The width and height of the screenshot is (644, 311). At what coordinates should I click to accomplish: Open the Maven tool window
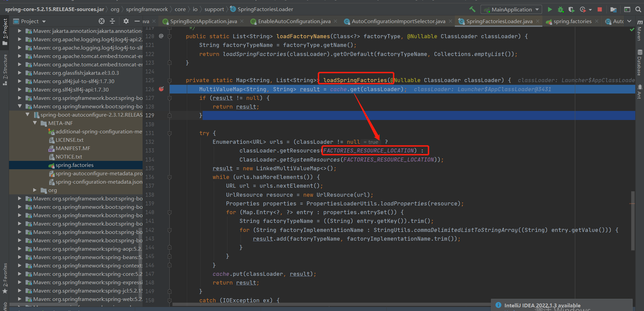pos(640,30)
